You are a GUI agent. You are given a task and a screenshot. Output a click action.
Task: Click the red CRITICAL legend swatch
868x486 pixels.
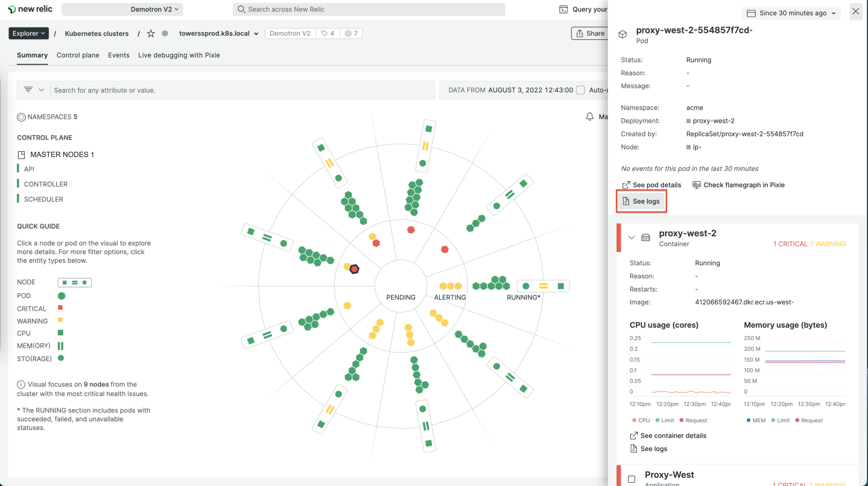coord(61,308)
